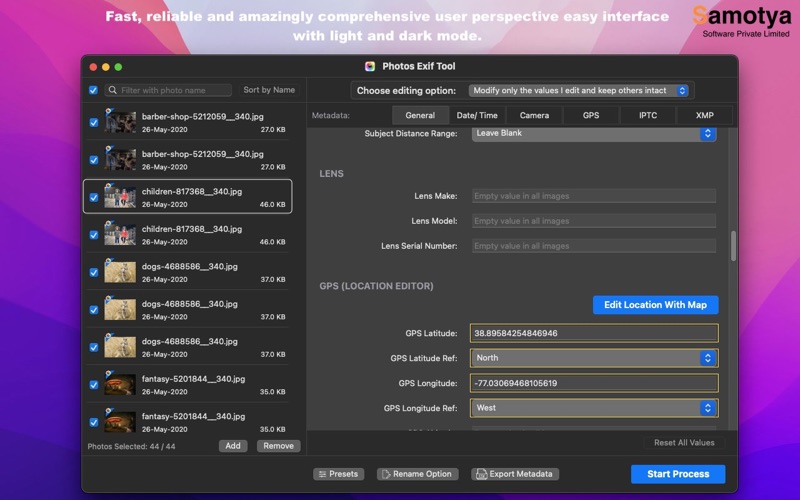The width and height of the screenshot is (800, 500).
Task: Uncheck the highlighted children-817368 row checkbox
Action: coord(94,197)
